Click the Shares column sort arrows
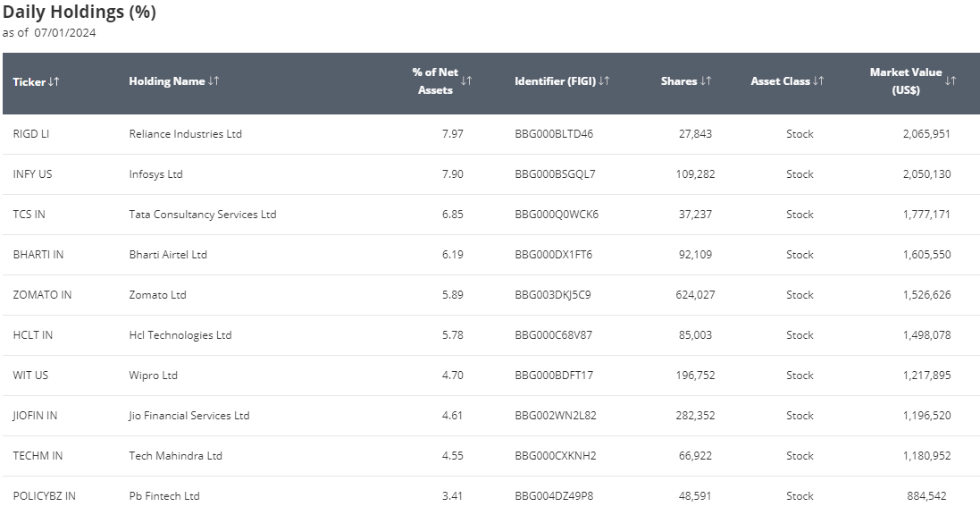This screenshot has height=515, width=980. click(706, 80)
